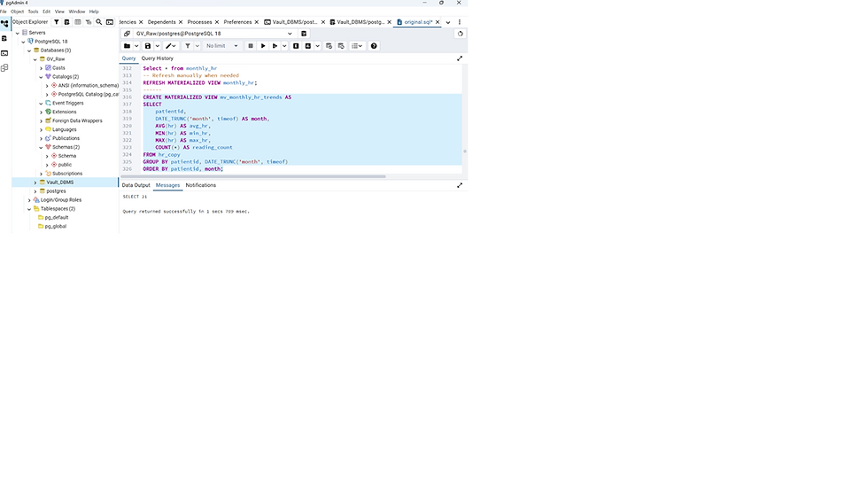868x488 pixels.
Task: Click the Object Explorer filter rows icon
Action: click(57, 22)
